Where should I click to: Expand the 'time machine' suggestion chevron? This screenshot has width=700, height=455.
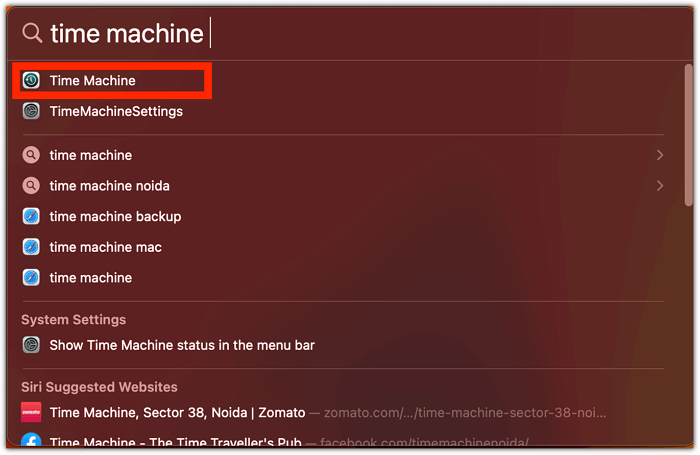[x=659, y=155]
